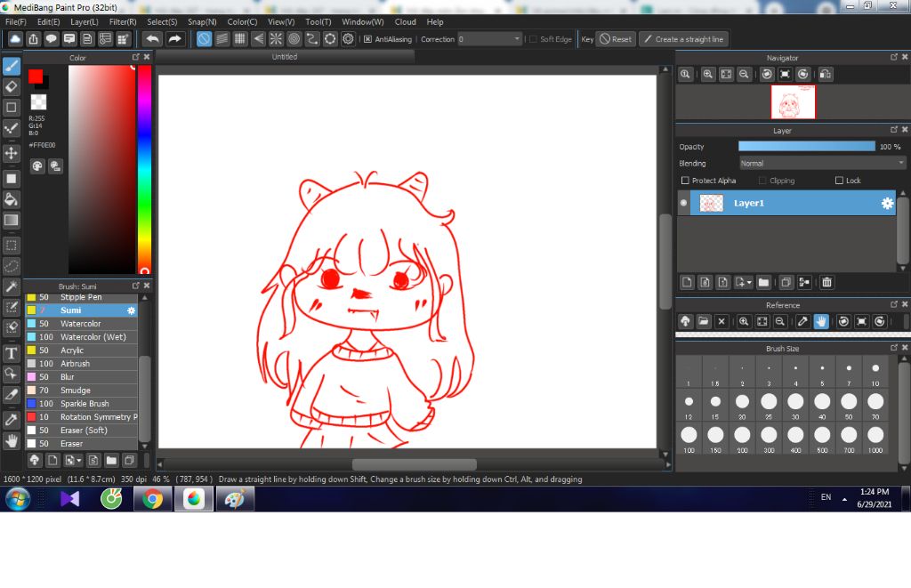
Task: Enable Protect Alpha checkbox
Action: [685, 181]
